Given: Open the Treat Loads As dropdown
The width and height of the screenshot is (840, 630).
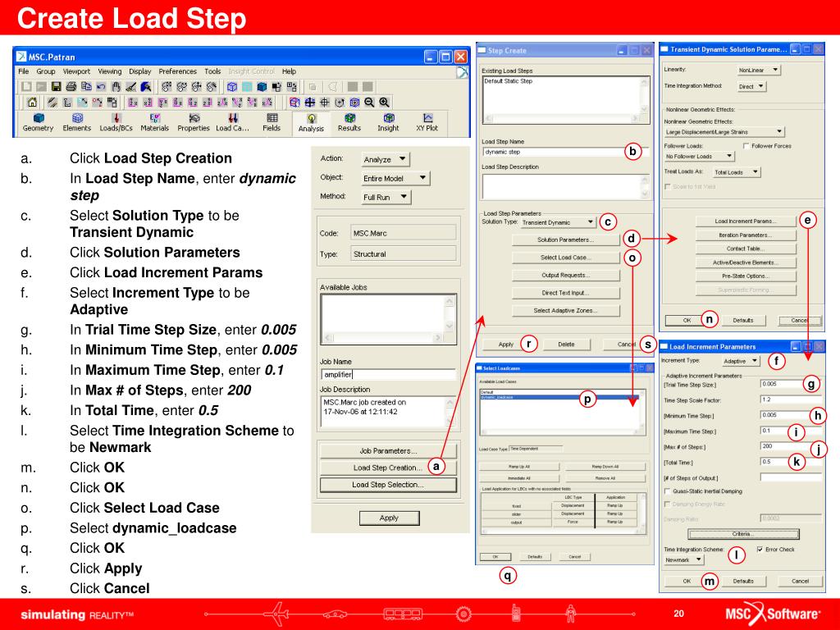Looking at the screenshot, I should point(736,172).
